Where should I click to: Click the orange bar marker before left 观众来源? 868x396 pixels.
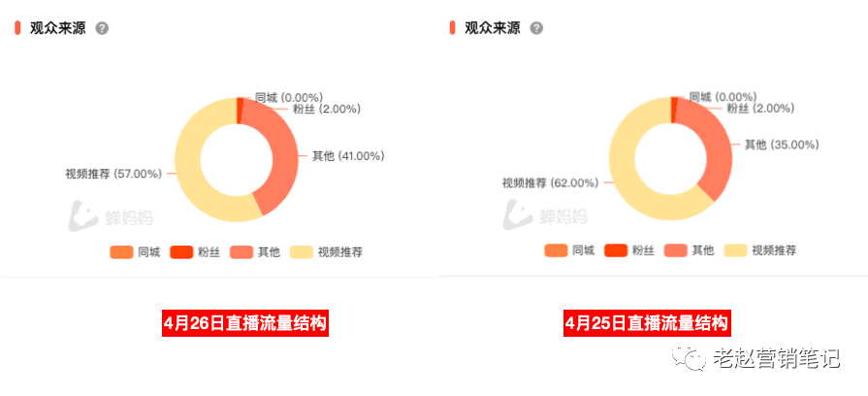(17, 28)
